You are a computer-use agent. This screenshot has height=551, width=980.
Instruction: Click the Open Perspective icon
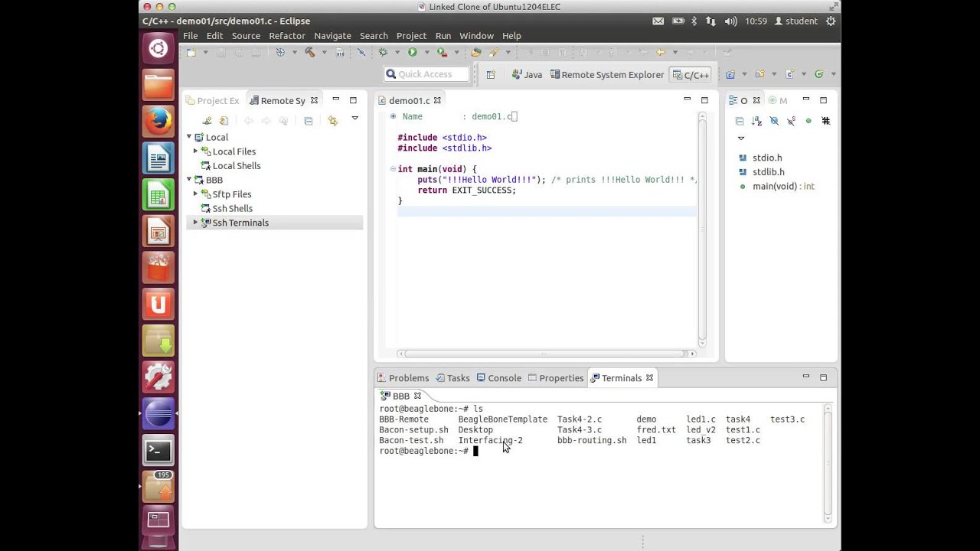[491, 74]
